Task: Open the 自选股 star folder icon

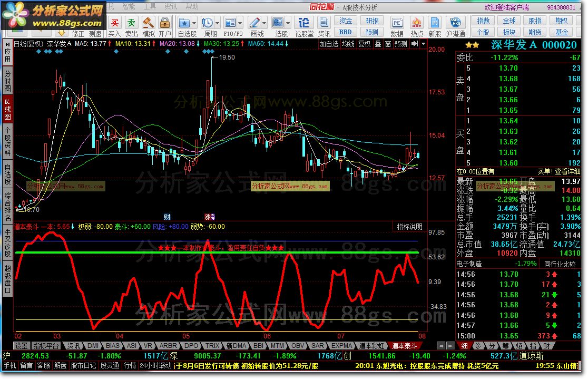Action: pos(184,23)
